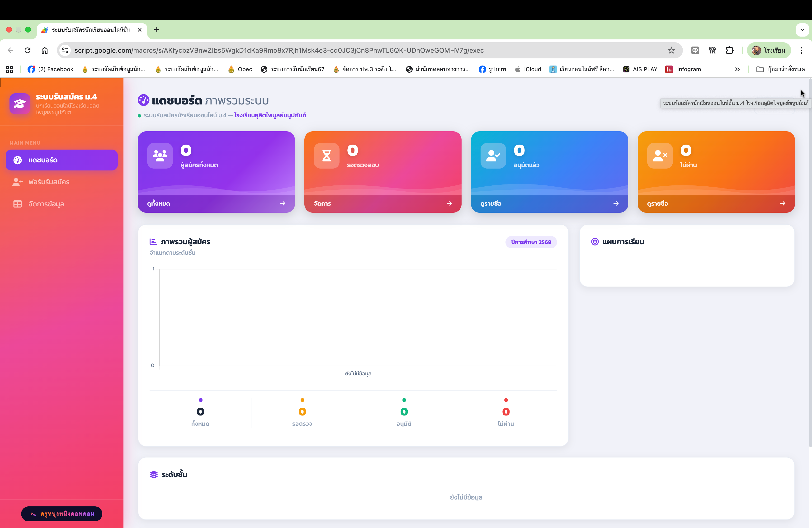Go to the จัดการข้อมูล sidebar menu

(46, 204)
